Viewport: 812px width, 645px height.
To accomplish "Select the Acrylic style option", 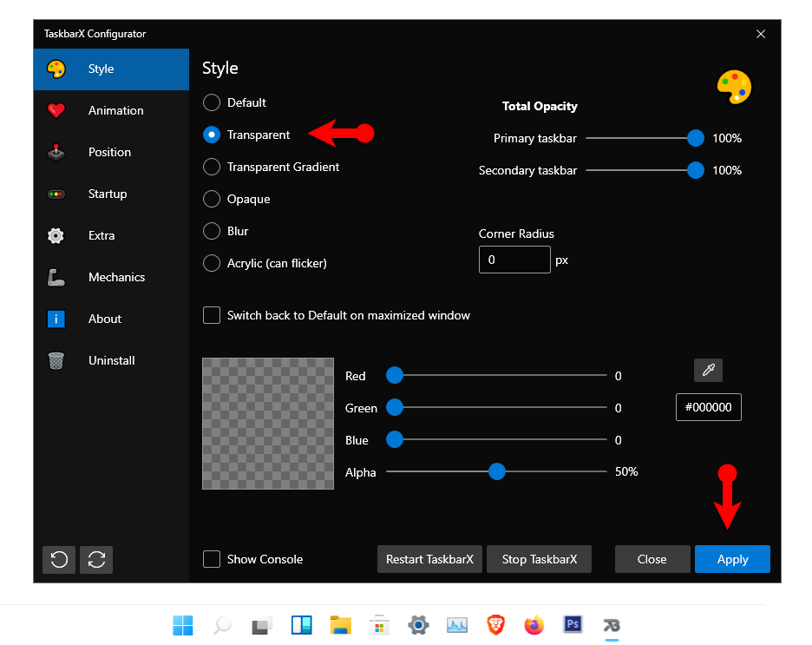I will point(211,263).
